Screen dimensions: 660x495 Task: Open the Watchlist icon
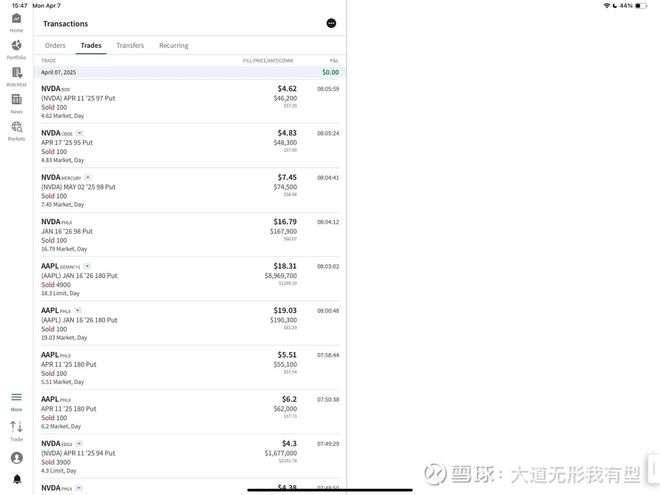(x=17, y=72)
